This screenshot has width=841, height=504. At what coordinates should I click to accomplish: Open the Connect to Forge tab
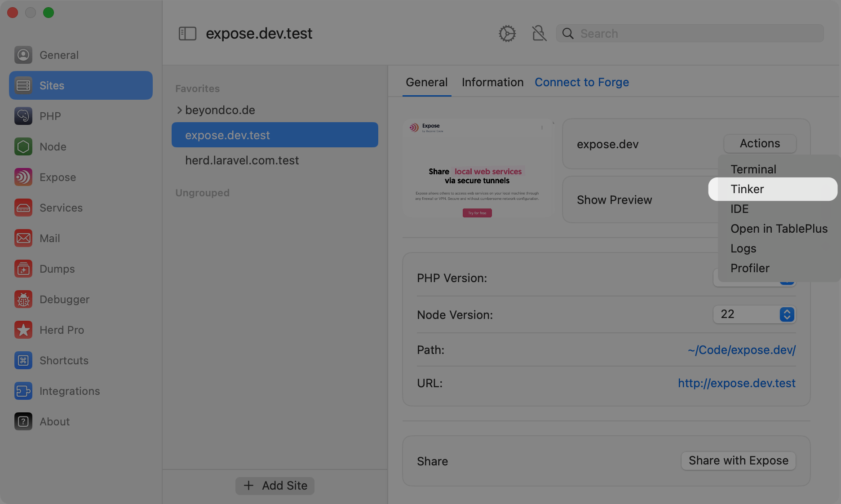(x=582, y=82)
